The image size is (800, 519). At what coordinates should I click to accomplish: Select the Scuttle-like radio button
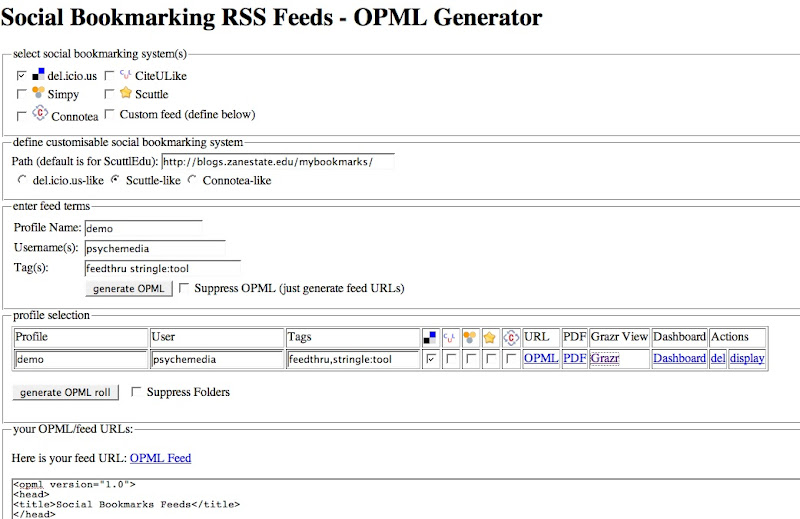pyautogui.click(x=115, y=180)
